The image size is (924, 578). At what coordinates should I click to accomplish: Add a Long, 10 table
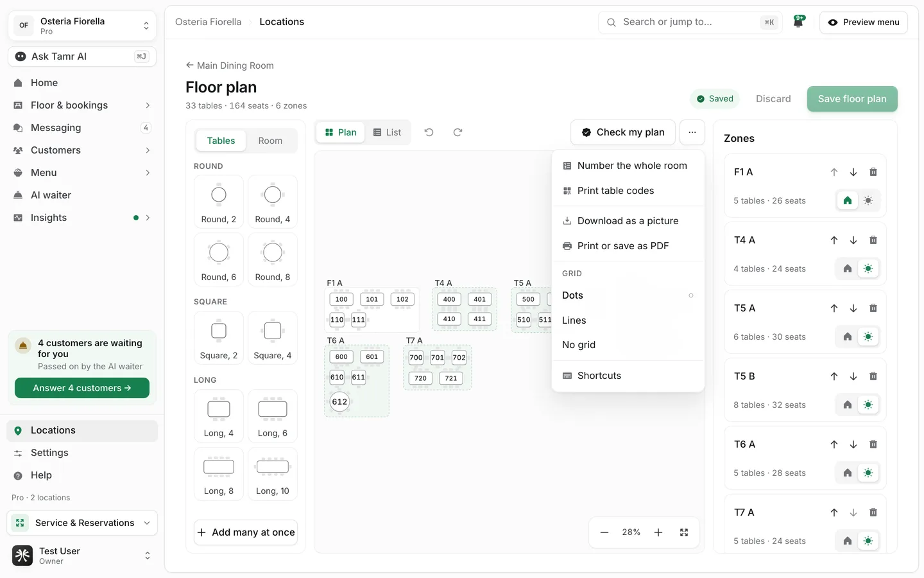click(x=273, y=474)
